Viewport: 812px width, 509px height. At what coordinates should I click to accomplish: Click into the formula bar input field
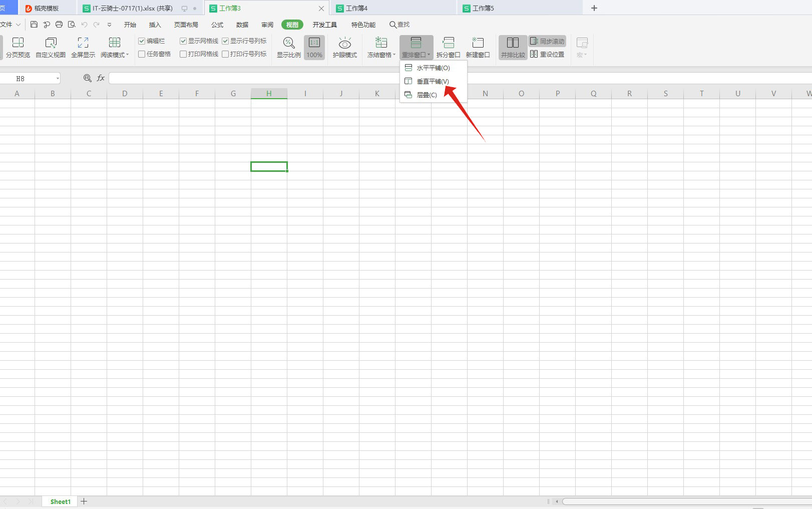pos(460,78)
